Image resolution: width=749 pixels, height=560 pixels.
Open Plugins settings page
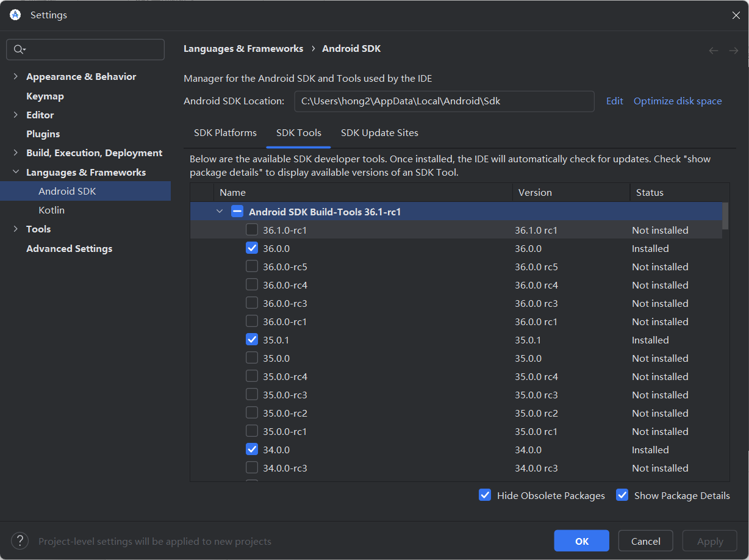(x=43, y=134)
